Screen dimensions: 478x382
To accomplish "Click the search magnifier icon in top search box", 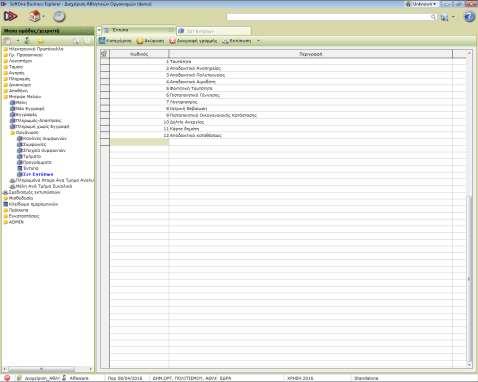I will click(x=433, y=17).
